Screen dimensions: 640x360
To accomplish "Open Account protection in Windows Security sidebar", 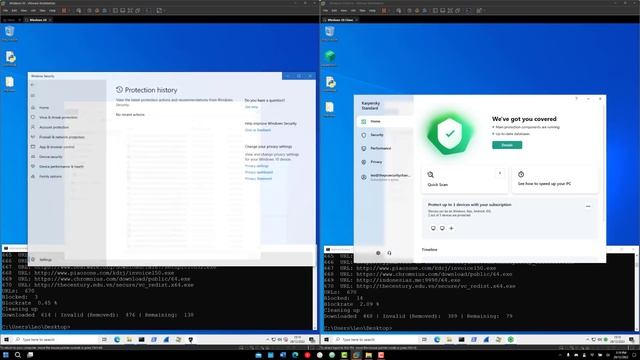I will coord(54,127).
